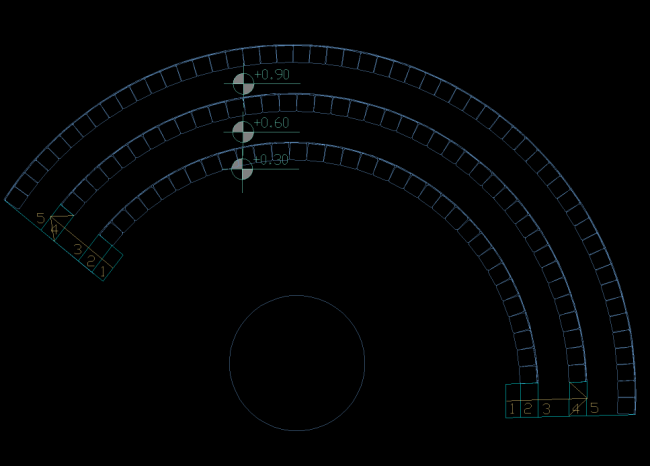Viewport: 650px width, 466px height.
Task: Click number 3 label at bottom right
Action: (x=546, y=408)
